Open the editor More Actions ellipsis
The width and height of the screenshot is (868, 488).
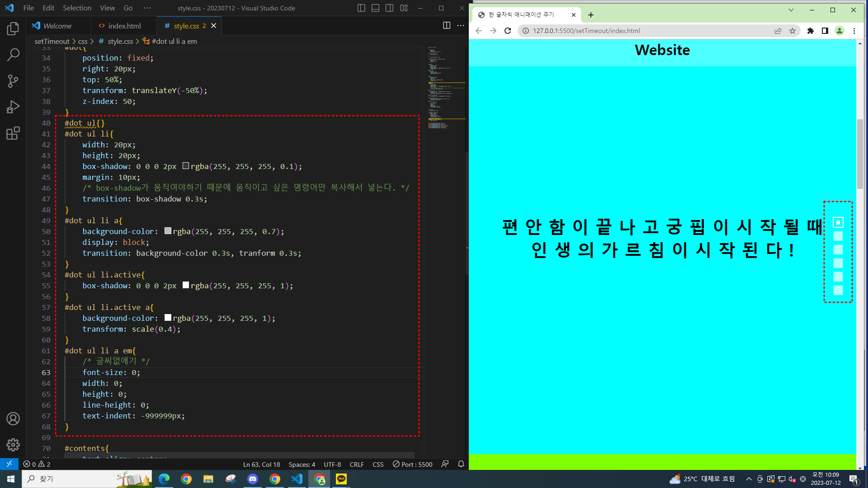pyautogui.click(x=461, y=26)
